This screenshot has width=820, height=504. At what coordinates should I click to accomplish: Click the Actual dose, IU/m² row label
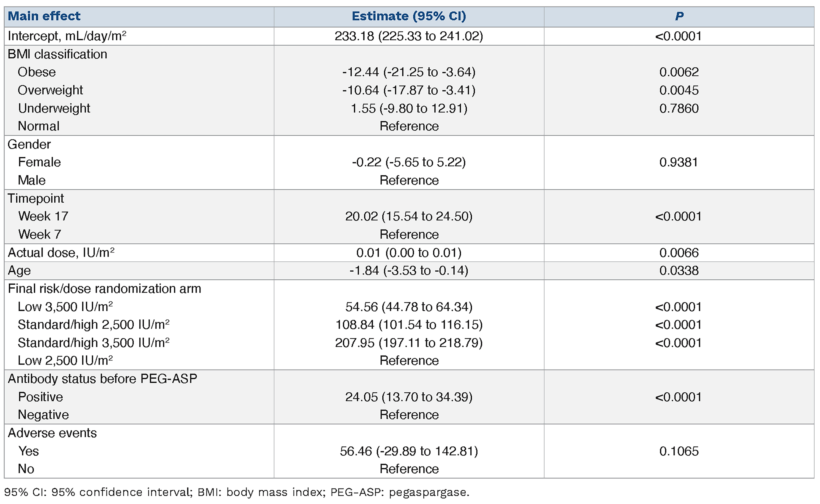[x=61, y=253]
